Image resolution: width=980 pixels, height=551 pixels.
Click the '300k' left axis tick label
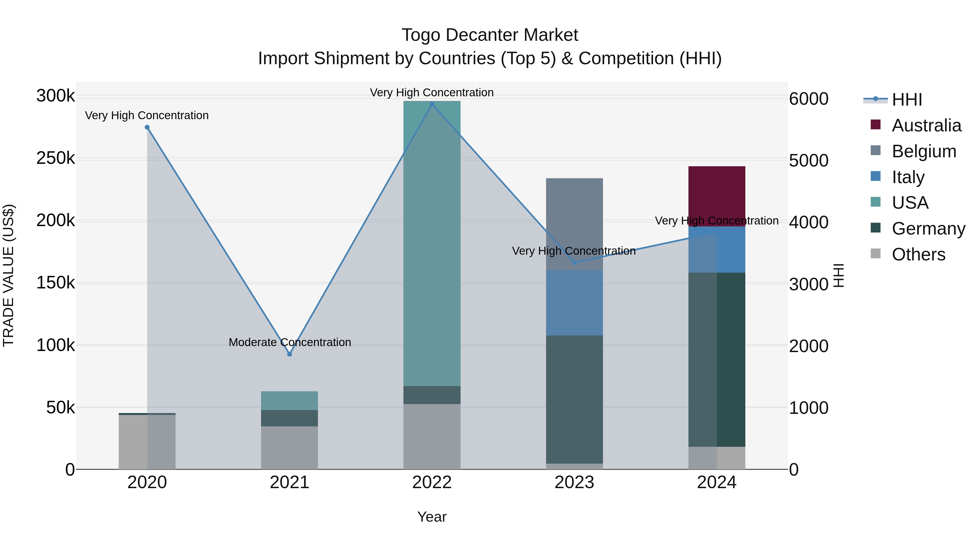click(56, 96)
